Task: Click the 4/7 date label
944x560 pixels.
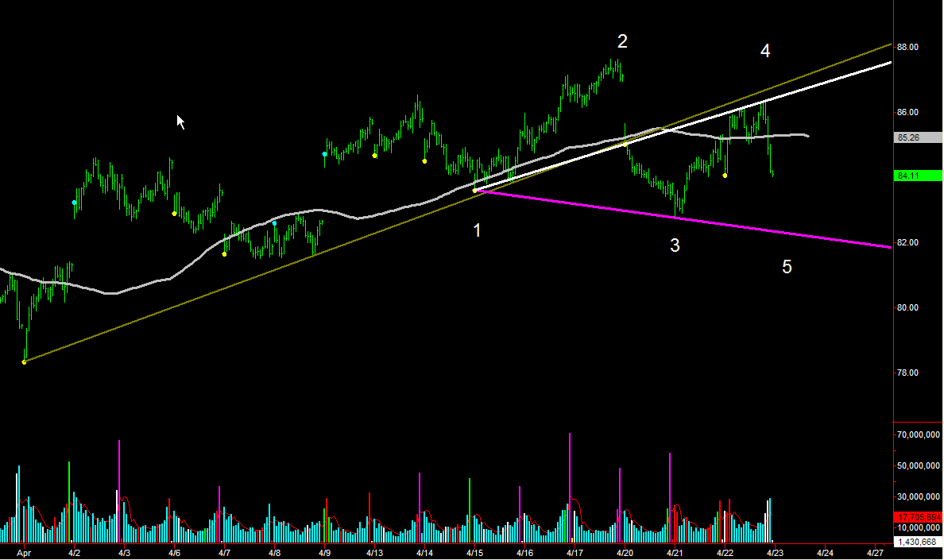Action: [224, 553]
